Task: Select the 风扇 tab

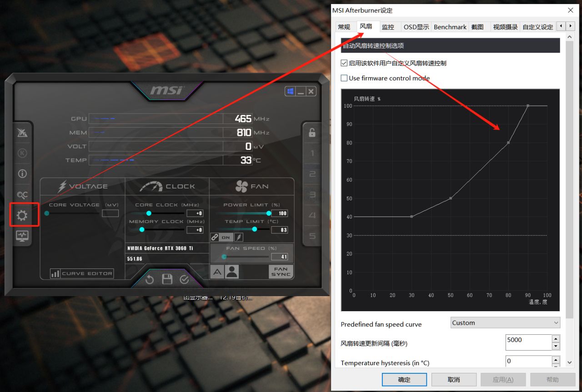Action: [x=366, y=26]
